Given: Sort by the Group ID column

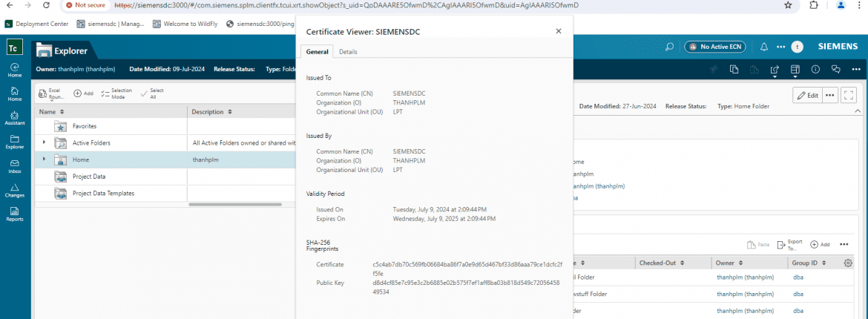Looking at the screenshot, I should point(810,263).
